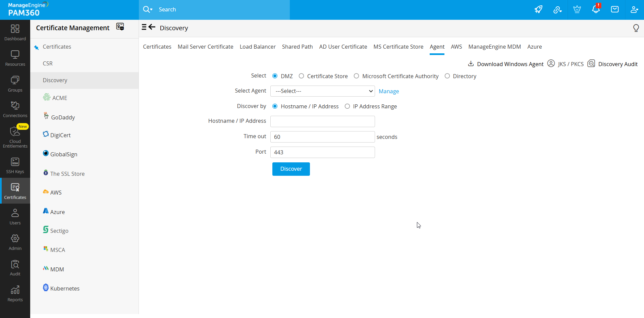
Task: Open the Audit section
Action: coord(15,268)
